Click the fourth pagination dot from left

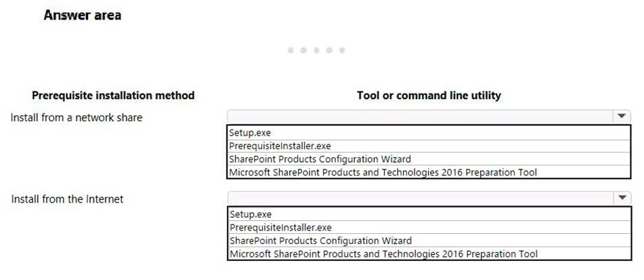tap(329, 50)
